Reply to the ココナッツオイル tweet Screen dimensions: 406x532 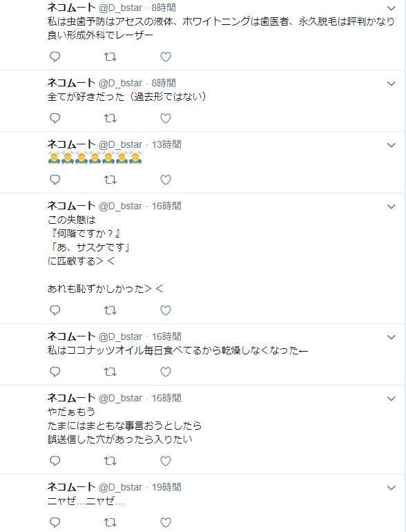tap(55, 372)
